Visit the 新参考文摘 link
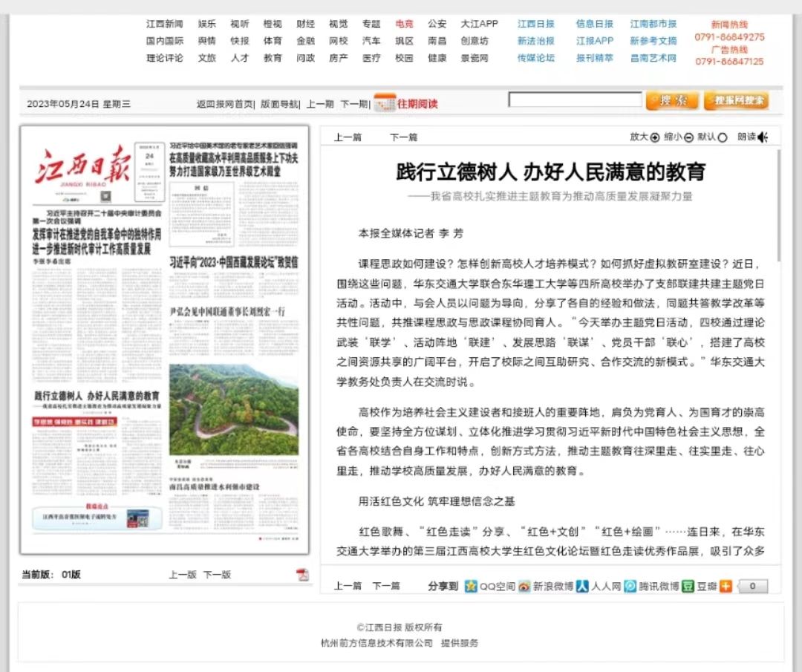The image size is (802, 672). point(653,41)
